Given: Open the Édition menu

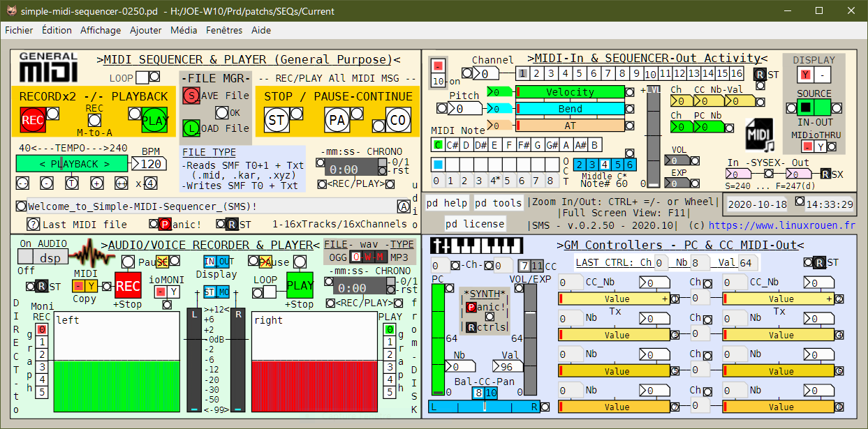Looking at the screenshot, I should [x=57, y=30].
